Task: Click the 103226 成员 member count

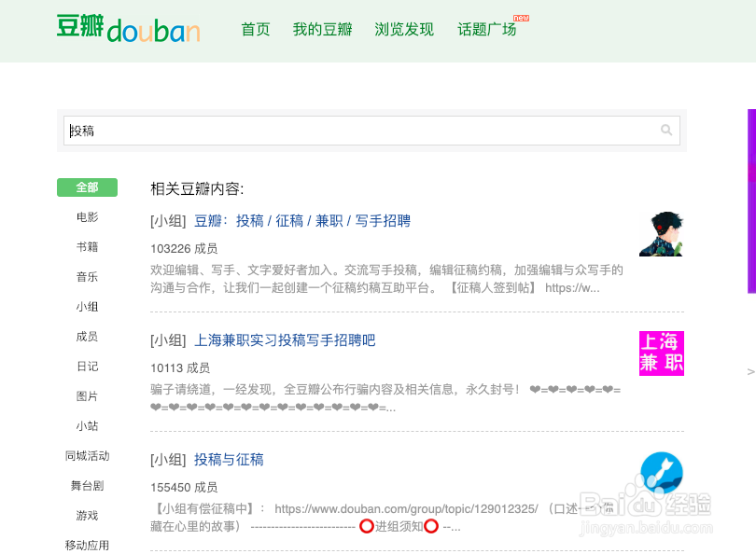Action: 184,249
